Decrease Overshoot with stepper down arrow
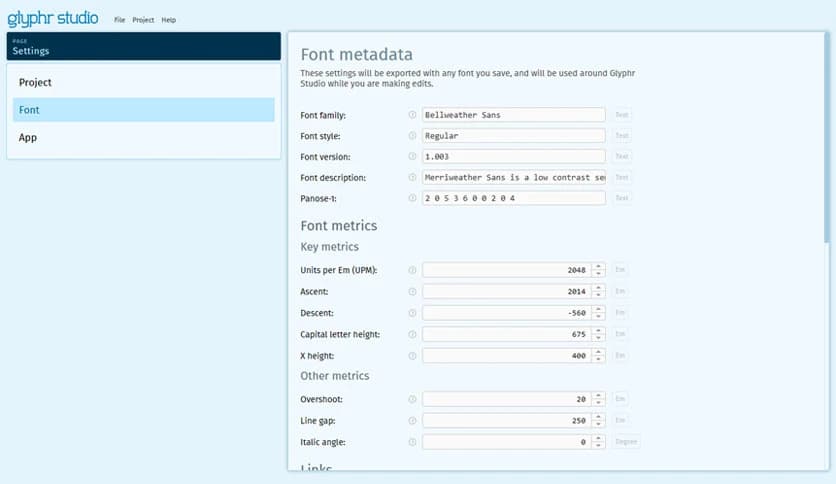The height and width of the screenshot is (484, 836). (x=598, y=402)
